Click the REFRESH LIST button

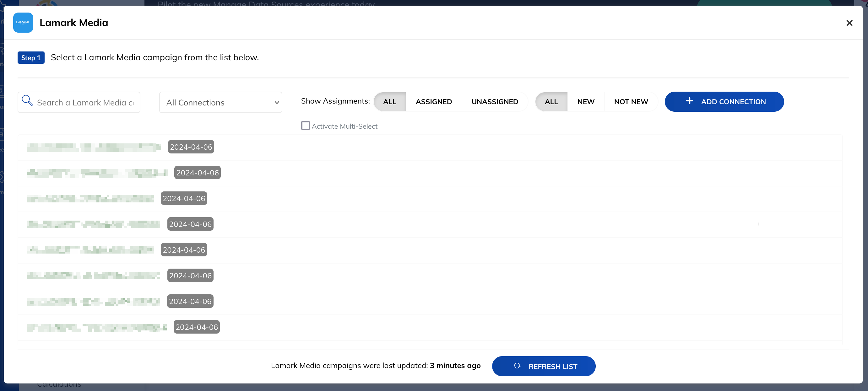(544, 366)
